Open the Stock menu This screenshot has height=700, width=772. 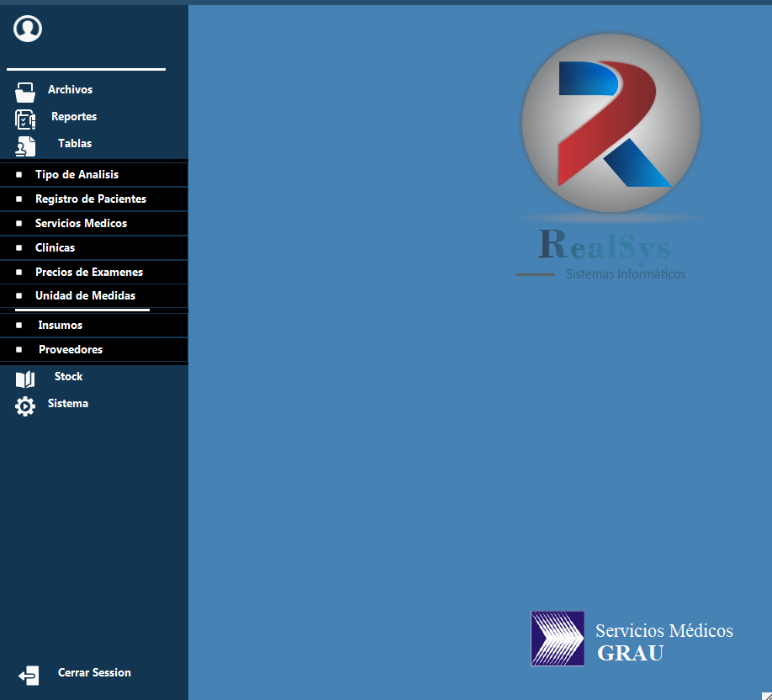coord(68,376)
